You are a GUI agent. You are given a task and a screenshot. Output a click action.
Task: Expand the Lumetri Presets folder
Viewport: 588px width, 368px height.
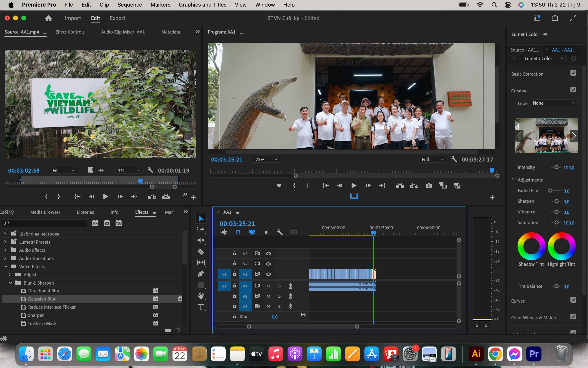[x=5, y=242]
